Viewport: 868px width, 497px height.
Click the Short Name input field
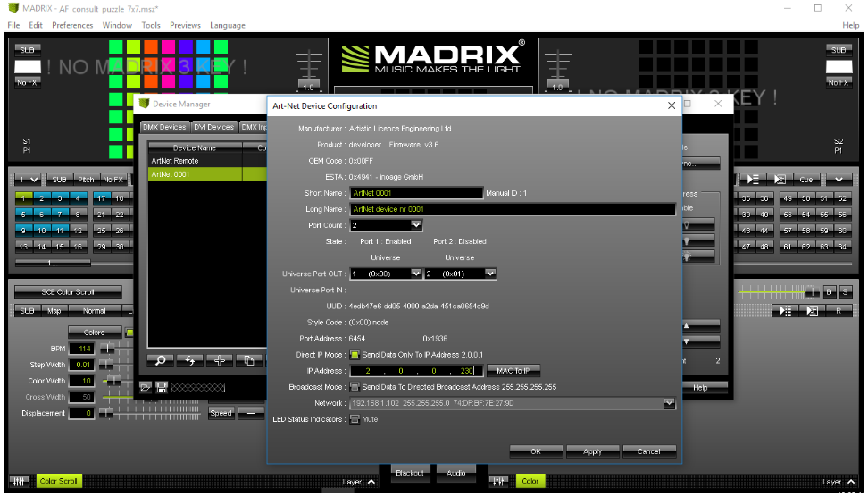416,193
